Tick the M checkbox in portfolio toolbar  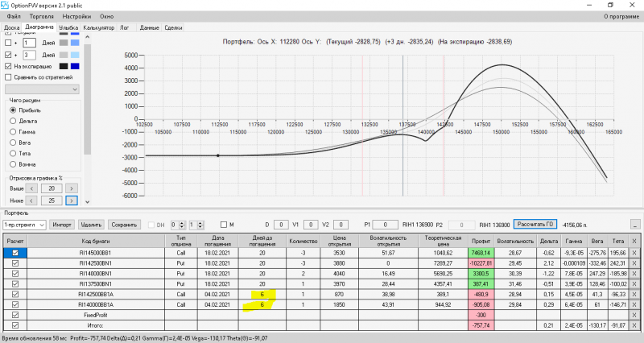coord(224,225)
